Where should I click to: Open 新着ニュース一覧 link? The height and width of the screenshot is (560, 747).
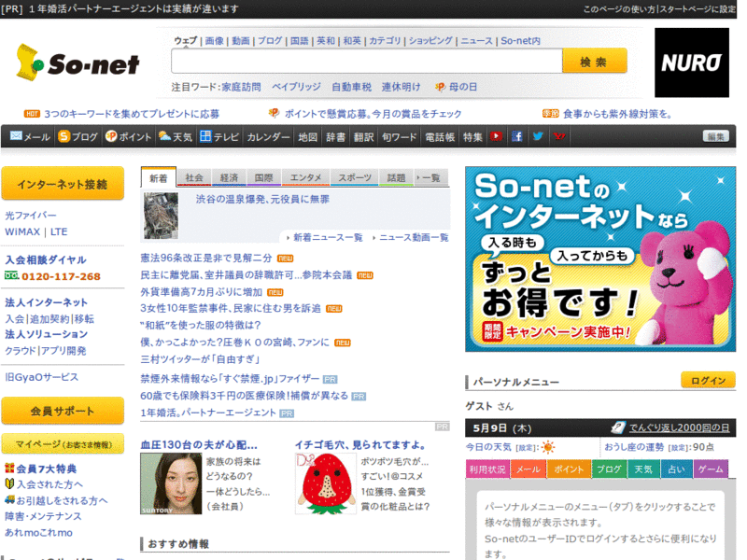[x=328, y=237]
